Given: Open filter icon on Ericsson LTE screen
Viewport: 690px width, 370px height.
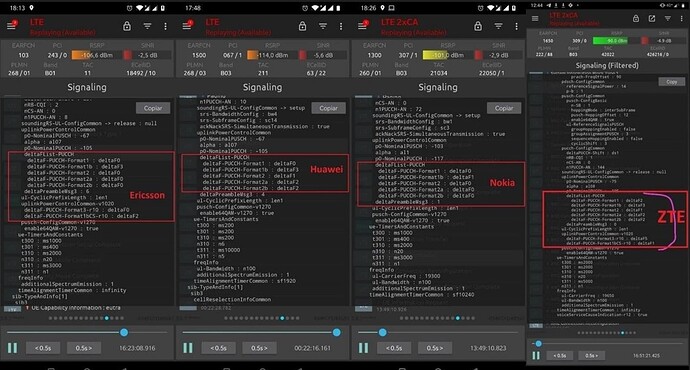Looking at the screenshot, I should click(147, 26).
